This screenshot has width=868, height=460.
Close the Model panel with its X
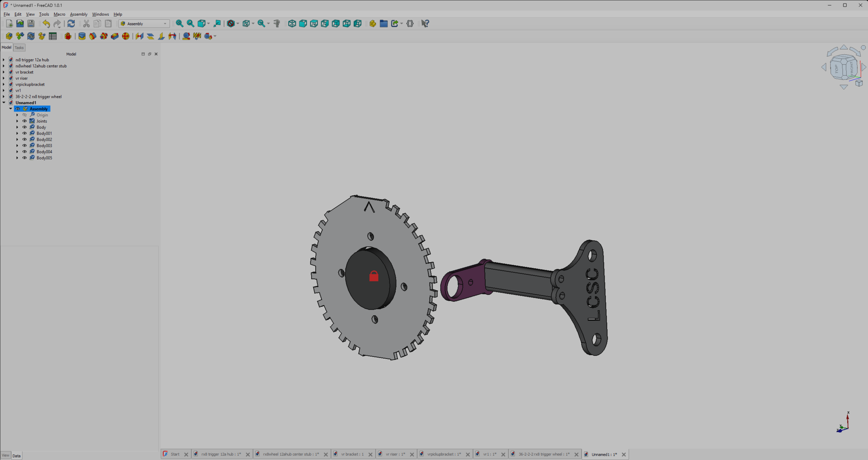[x=156, y=54]
